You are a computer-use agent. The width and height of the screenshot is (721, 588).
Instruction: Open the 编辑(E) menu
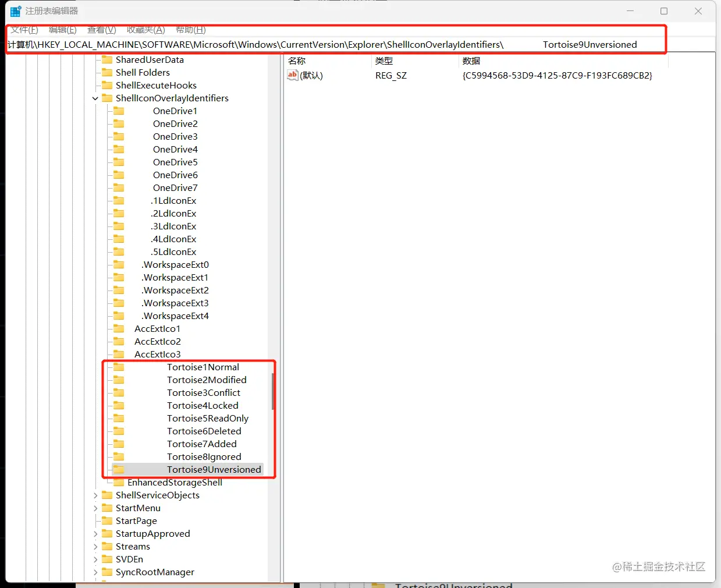pos(63,30)
